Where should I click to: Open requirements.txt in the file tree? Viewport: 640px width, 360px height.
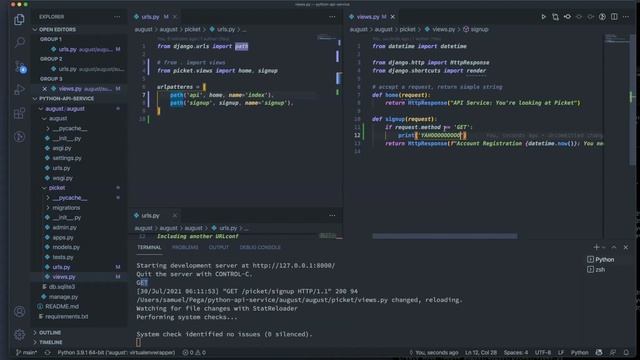tap(66, 317)
